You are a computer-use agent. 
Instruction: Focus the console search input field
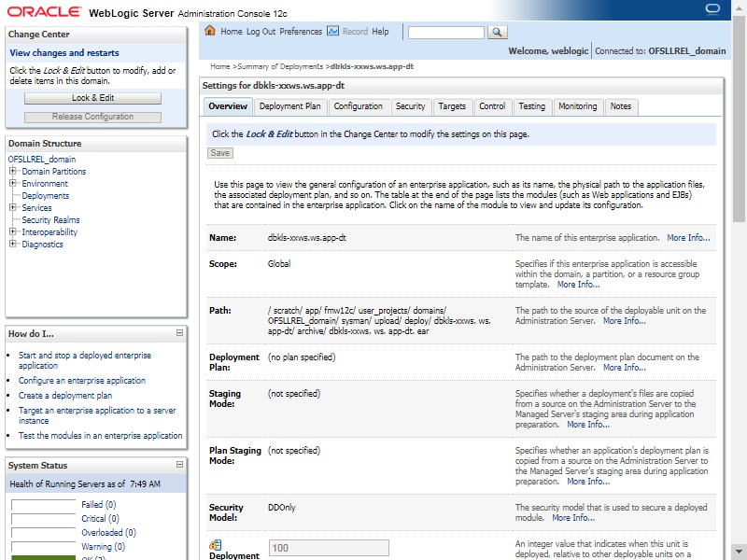446,33
